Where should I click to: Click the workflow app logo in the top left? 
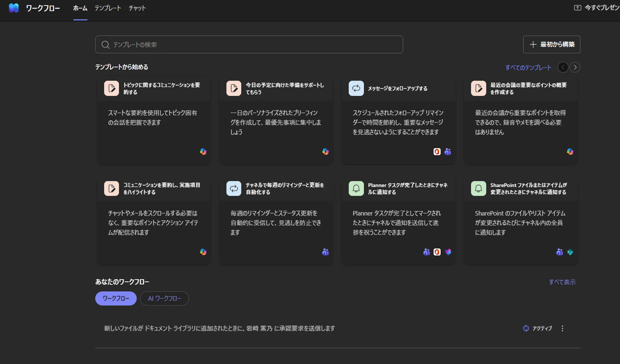[14, 7]
